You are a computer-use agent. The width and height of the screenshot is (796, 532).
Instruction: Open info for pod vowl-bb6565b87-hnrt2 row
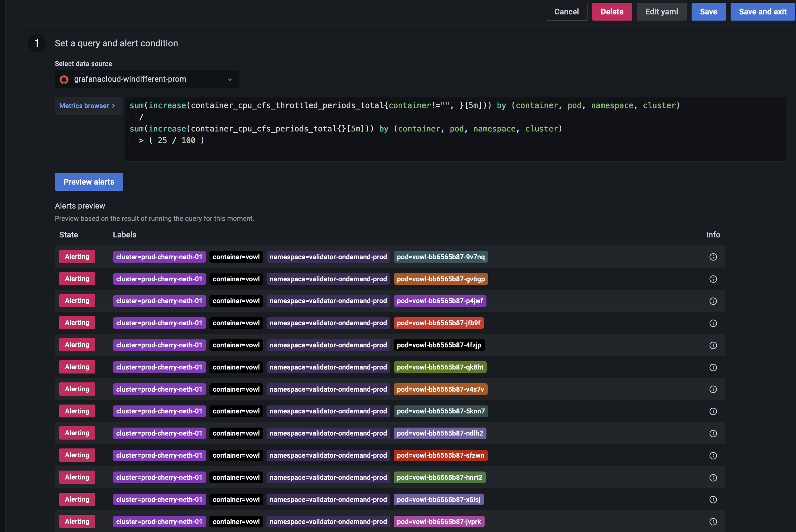713,477
